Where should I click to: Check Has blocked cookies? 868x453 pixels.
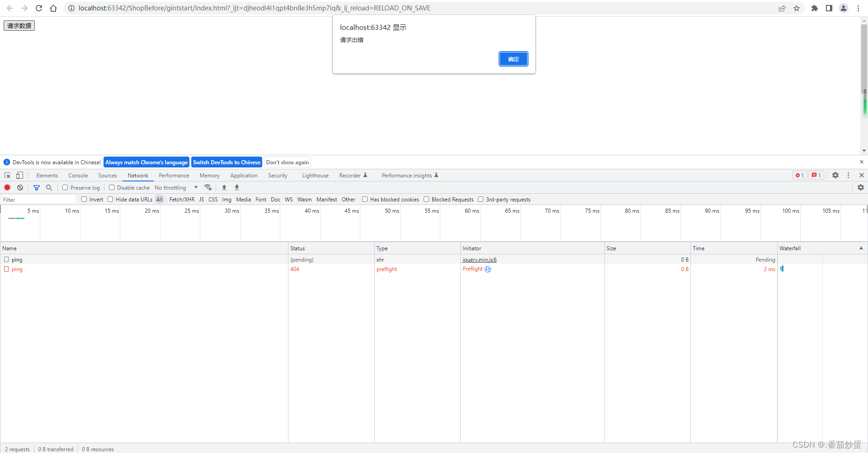tap(365, 199)
